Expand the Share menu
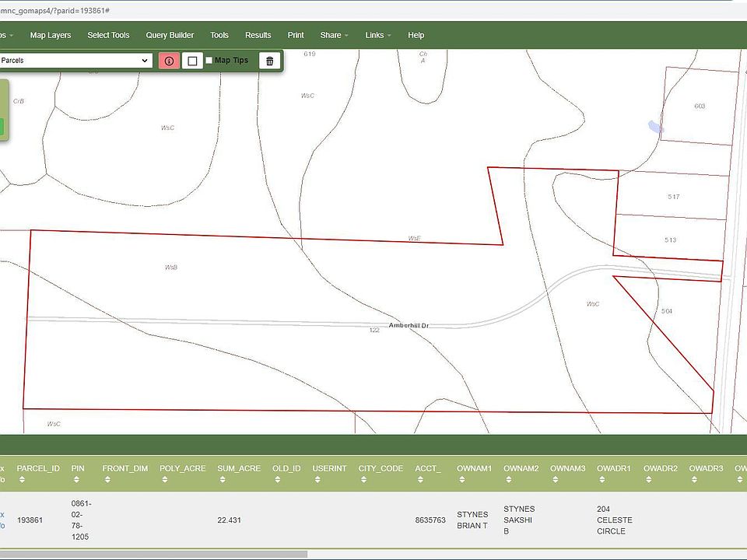747x560 pixels. [x=334, y=35]
